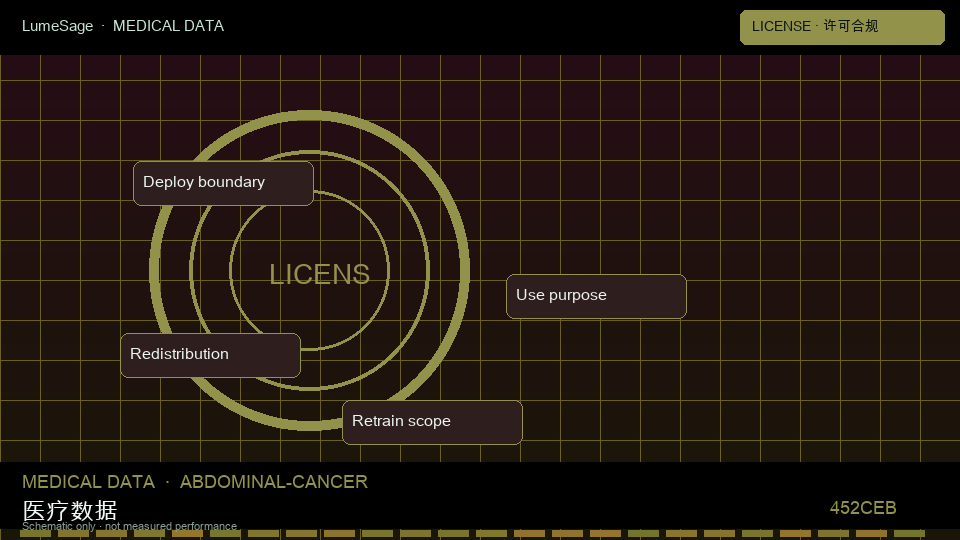
Task: Select the Use purpose label
Action: pos(596,296)
